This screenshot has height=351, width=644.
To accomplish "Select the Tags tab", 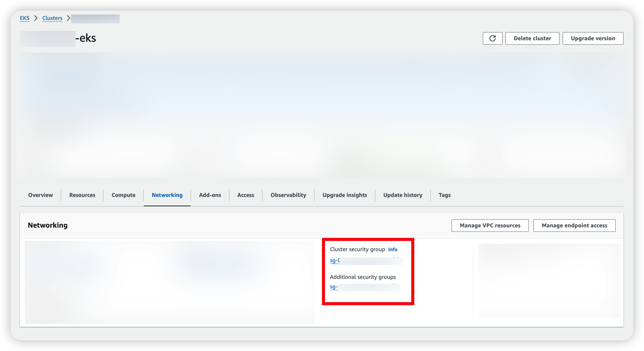I will (x=444, y=195).
